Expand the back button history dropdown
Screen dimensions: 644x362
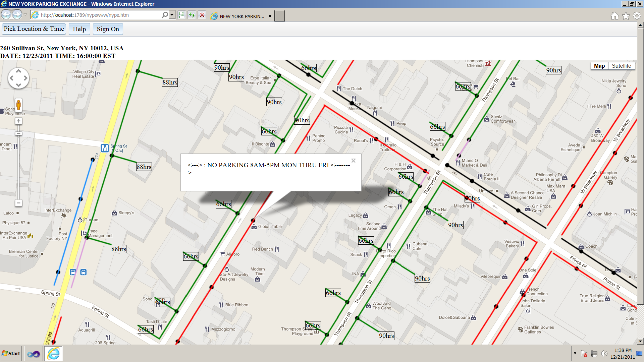point(25,15)
